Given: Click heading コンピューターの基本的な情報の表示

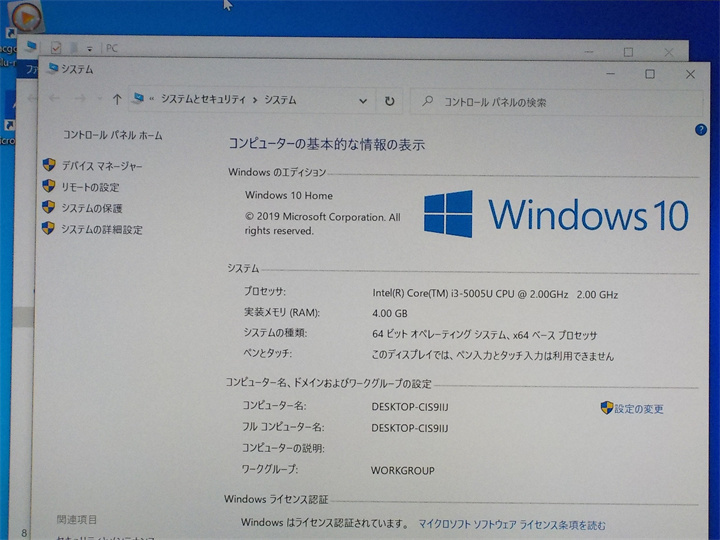Looking at the screenshot, I should (x=326, y=144).
